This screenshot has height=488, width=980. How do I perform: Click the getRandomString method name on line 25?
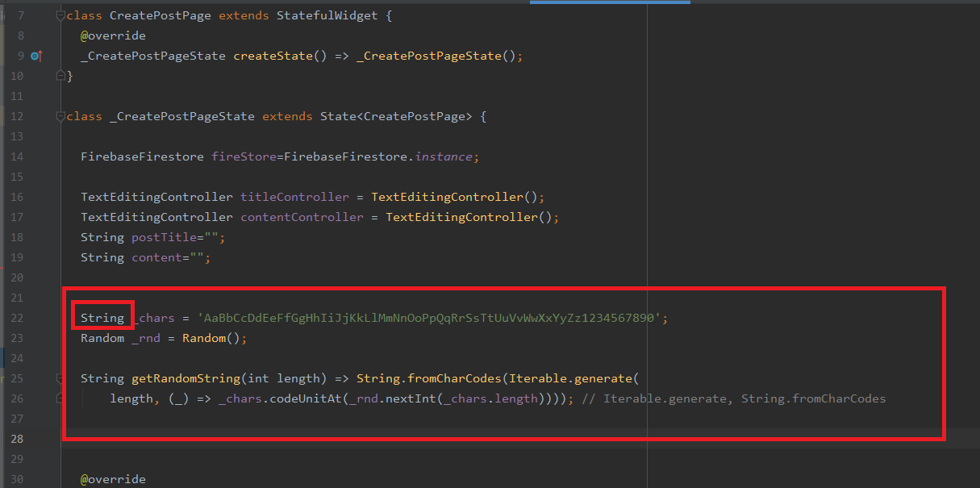click(186, 378)
